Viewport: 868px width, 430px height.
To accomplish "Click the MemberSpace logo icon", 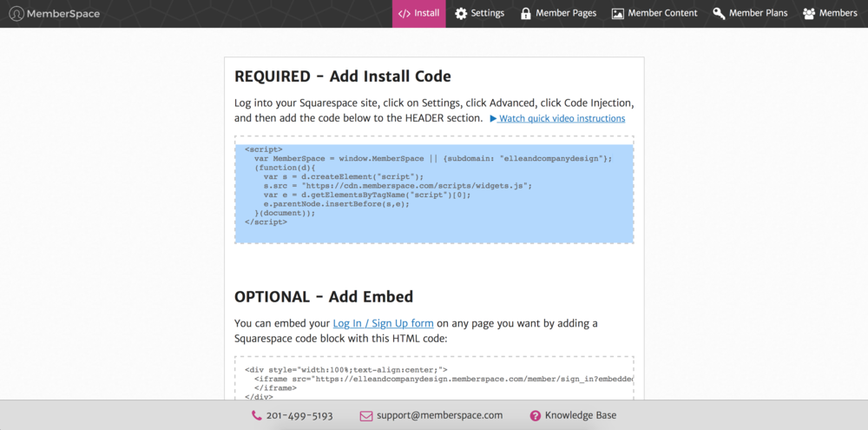I will (x=16, y=13).
